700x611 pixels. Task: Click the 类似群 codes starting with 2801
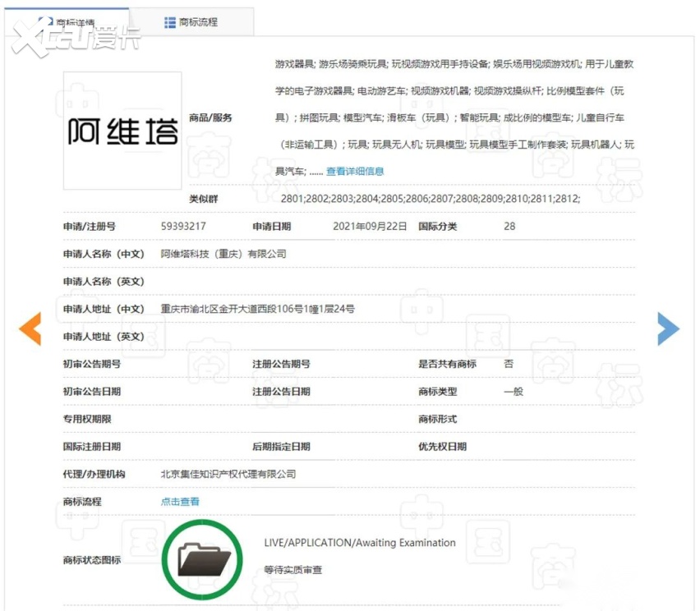431,200
